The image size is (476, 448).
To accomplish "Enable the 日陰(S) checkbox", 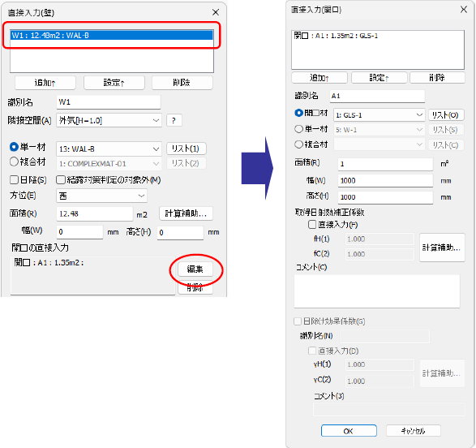I will (14, 180).
